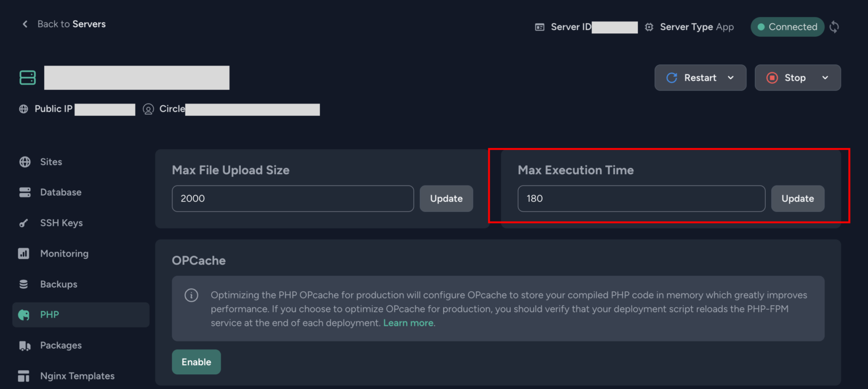Click the globe icon next to Public IP
Screen dimensions: 868x389
point(24,109)
